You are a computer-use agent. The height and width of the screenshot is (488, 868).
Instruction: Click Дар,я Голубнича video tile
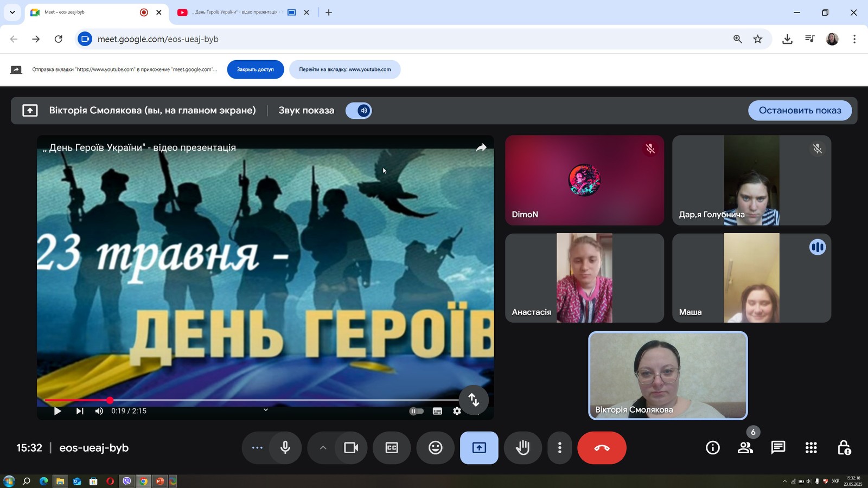click(752, 181)
